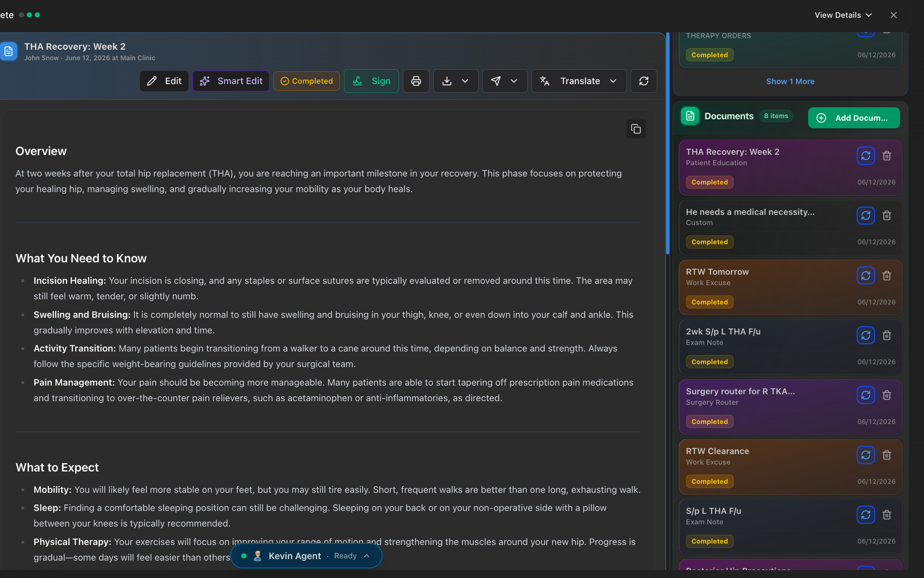Screen dimensions: 924x578
Task: Click the download icon
Action: pos(447,81)
